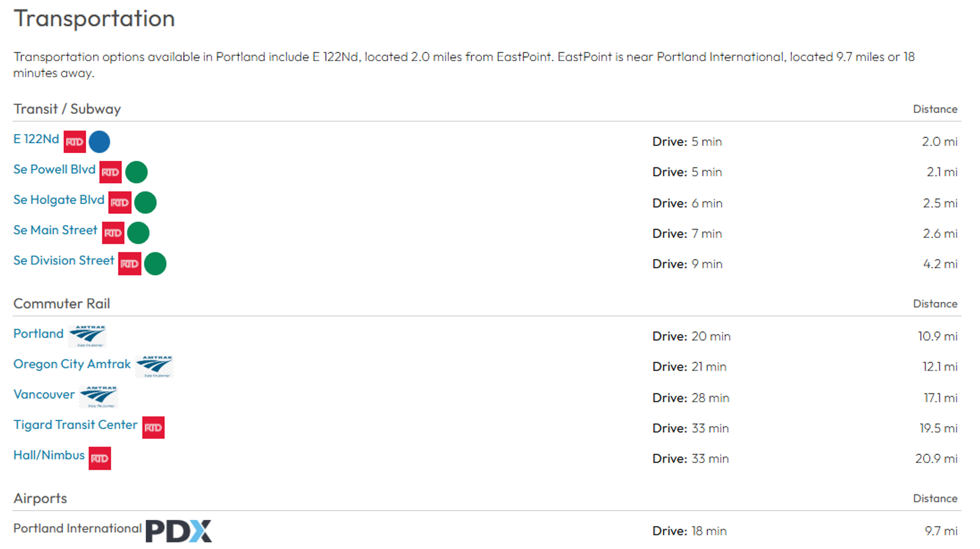Click the RTD icon beside Hall/Nimbus
980x549 pixels.
[x=100, y=458]
